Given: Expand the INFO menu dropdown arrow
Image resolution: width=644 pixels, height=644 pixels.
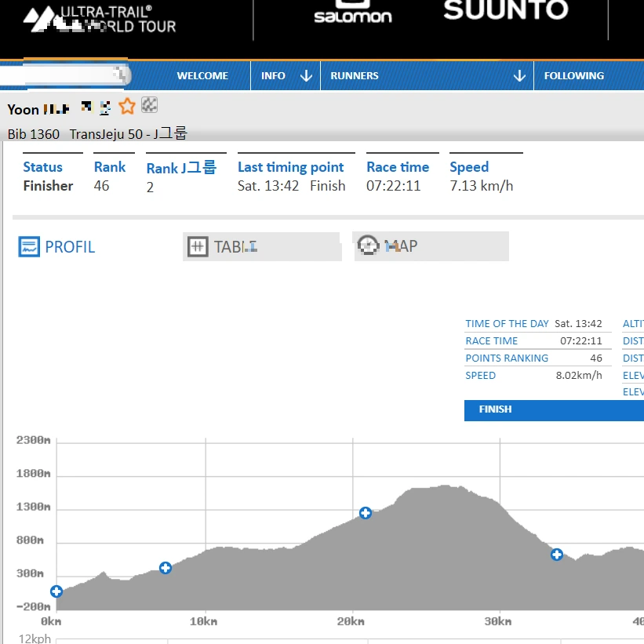Looking at the screenshot, I should [306, 76].
